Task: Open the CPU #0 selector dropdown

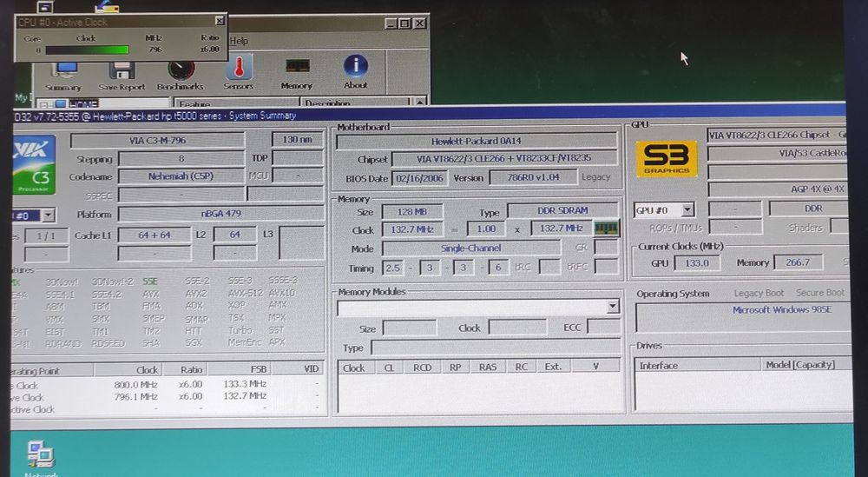Action: click(48, 215)
